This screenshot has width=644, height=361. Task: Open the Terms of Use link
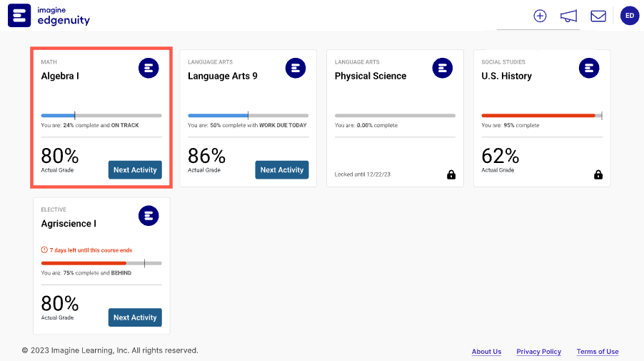(x=598, y=352)
